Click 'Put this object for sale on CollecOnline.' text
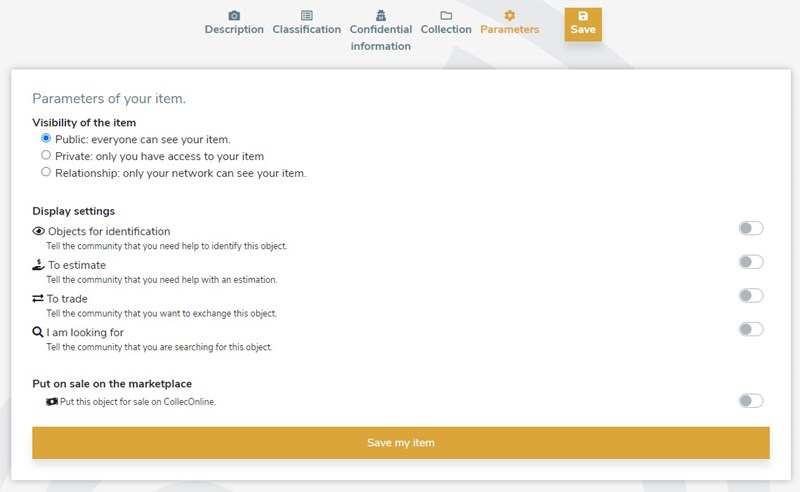This screenshot has height=492, width=800. pyautogui.click(x=138, y=402)
